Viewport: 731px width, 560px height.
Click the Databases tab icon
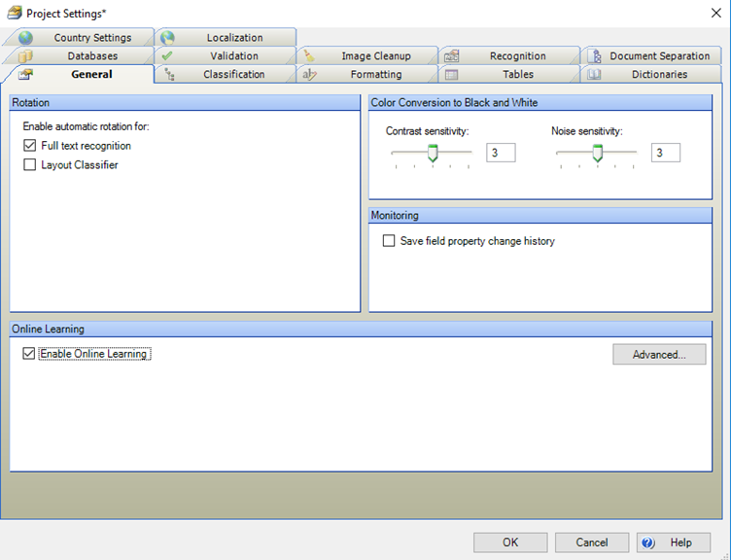(x=25, y=56)
